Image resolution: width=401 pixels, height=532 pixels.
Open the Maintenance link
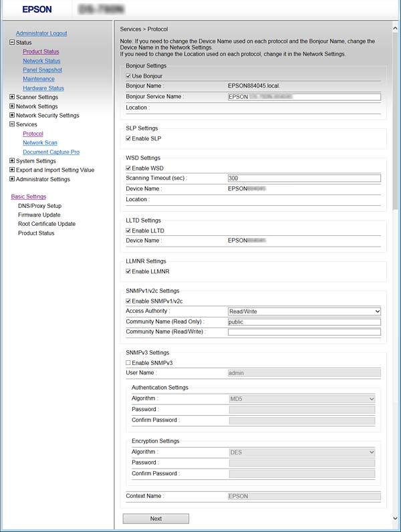[x=39, y=79]
